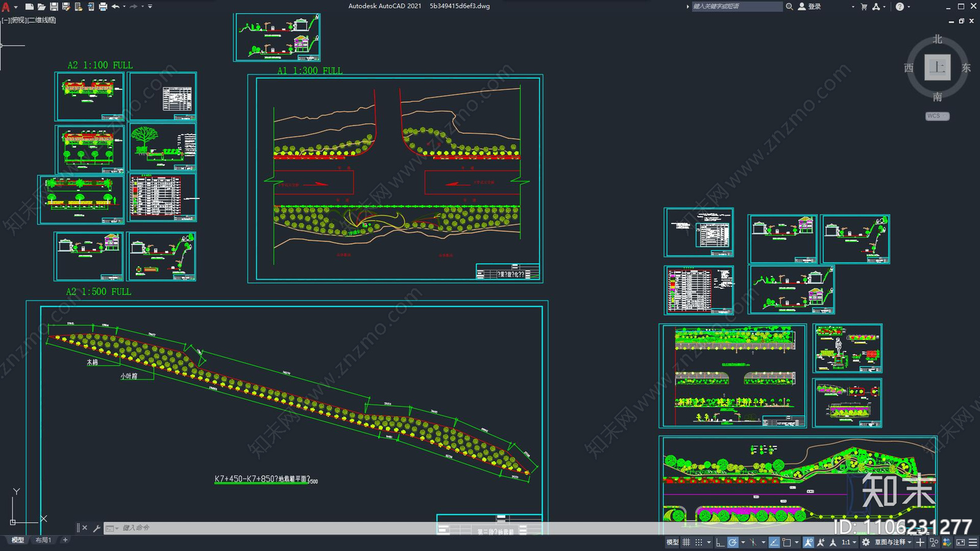Open the 草图与注释 workspace dropdown

pos(894,542)
